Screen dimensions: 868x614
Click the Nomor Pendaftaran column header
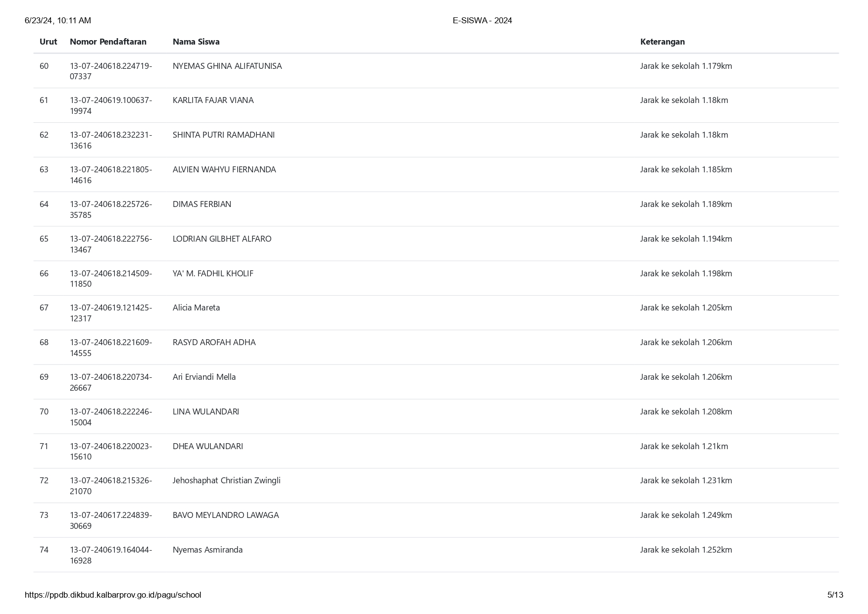(108, 42)
